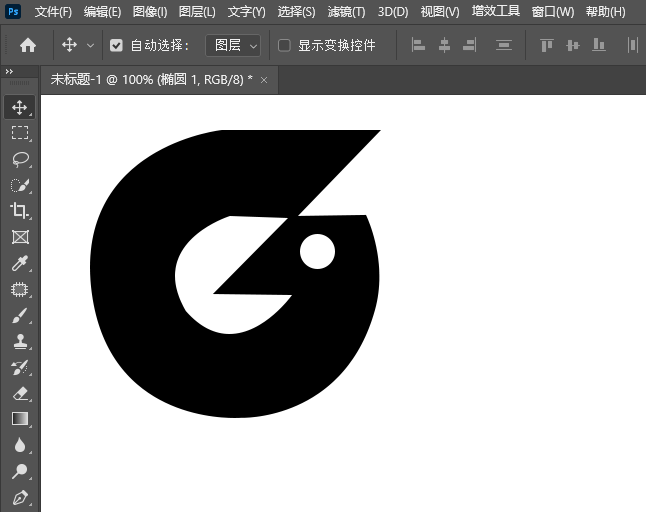The height and width of the screenshot is (512, 646).
Task: Align right edges of layers
Action: [x=470, y=45]
